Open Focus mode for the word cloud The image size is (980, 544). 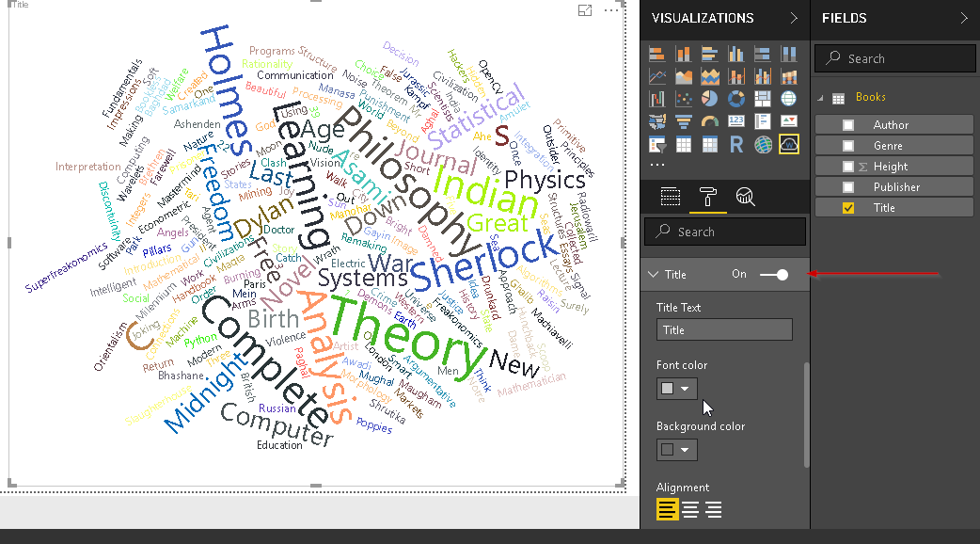click(585, 10)
